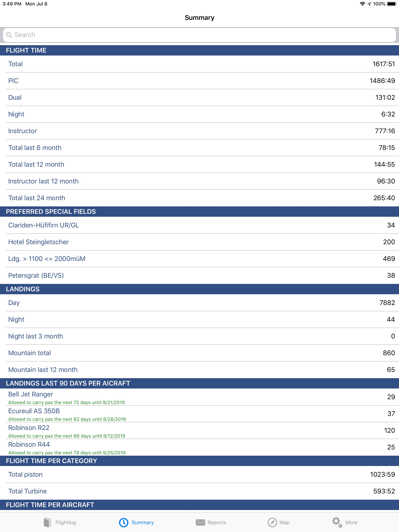Open the More gears icon
Image resolution: width=399 pixels, height=532 pixels.
337,522
